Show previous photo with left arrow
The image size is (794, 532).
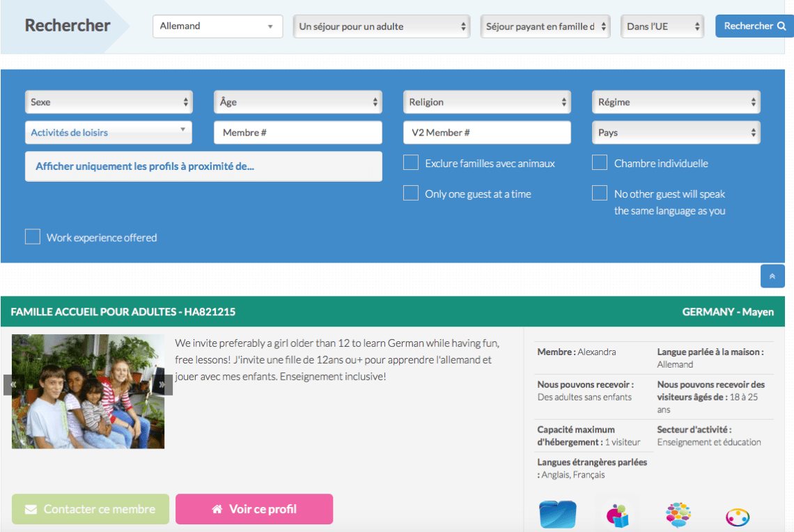12,384
